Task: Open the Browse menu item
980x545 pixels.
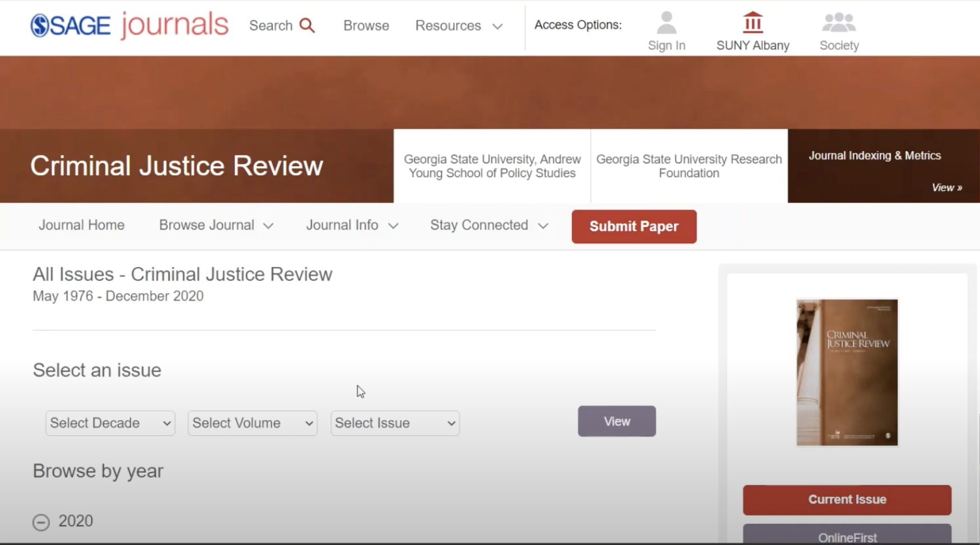Action: coord(366,26)
